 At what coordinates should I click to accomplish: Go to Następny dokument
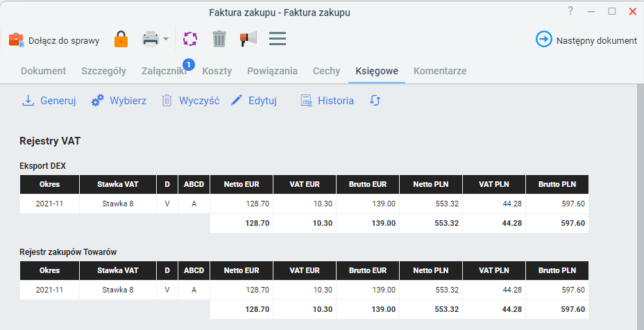(586, 40)
